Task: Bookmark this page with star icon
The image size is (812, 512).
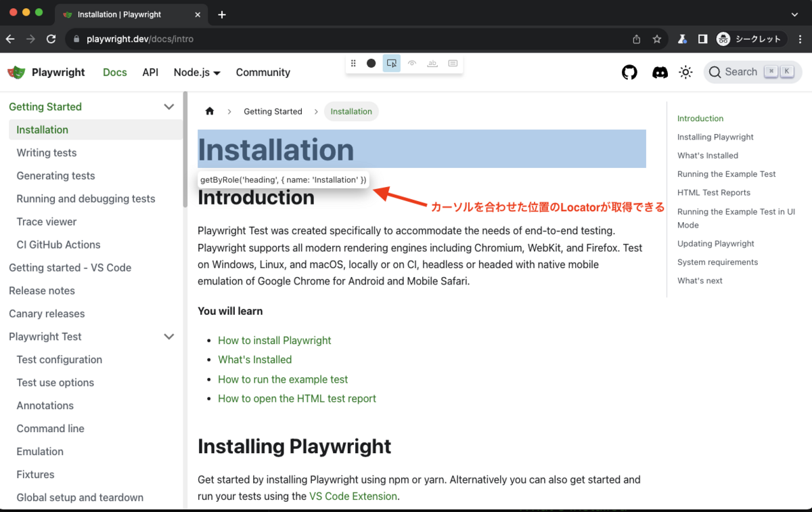Action: tap(656, 39)
